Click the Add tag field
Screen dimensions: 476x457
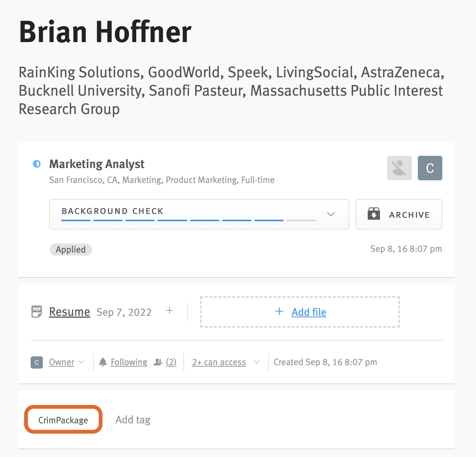click(x=133, y=420)
